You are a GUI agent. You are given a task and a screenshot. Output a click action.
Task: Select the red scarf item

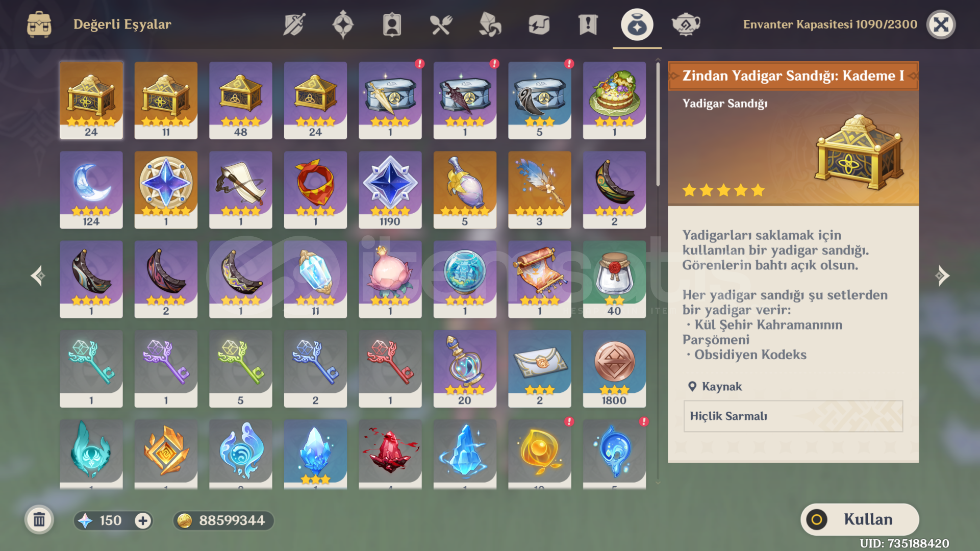tap(315, 190)
